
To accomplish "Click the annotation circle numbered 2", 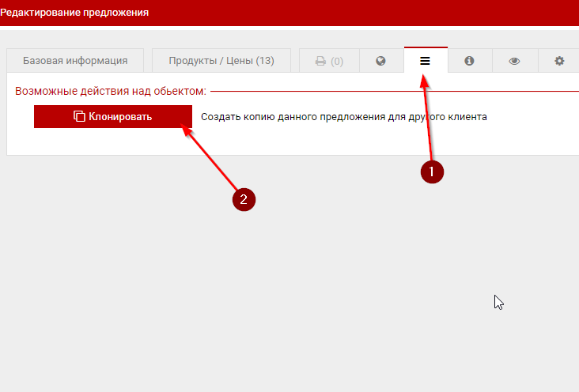I will [244, 200].
